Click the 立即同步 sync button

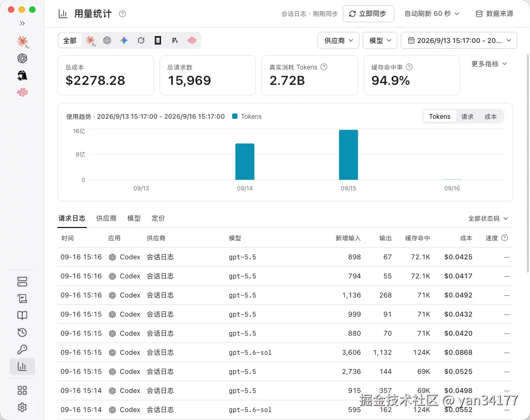(x=368, y=14)
